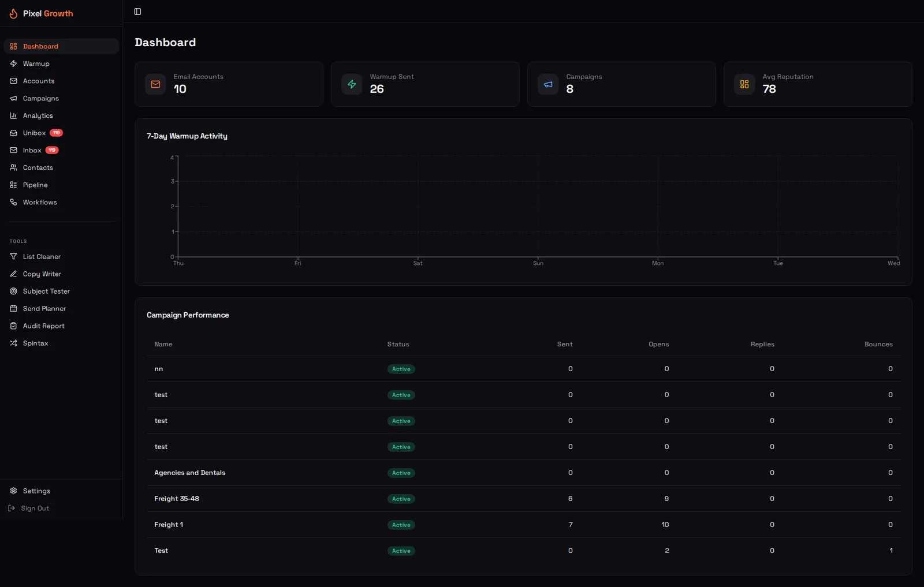Click the Copy Writer pen icon

[13, 274]
